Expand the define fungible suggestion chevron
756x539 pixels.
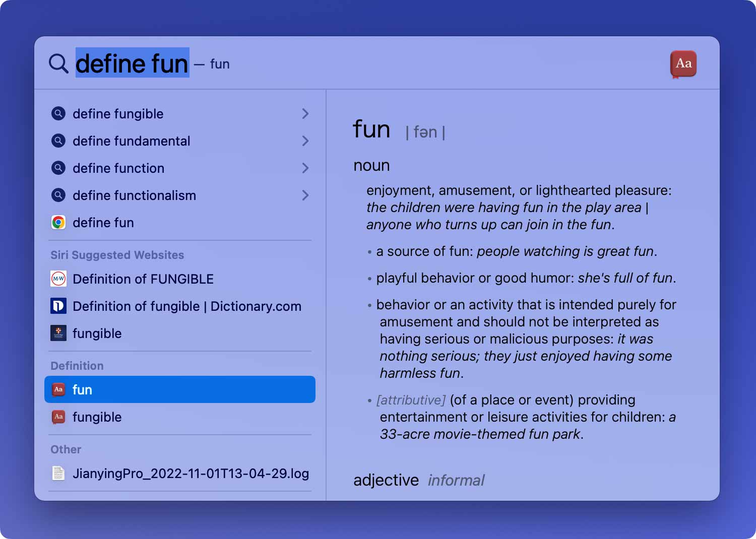click(305, 113)
